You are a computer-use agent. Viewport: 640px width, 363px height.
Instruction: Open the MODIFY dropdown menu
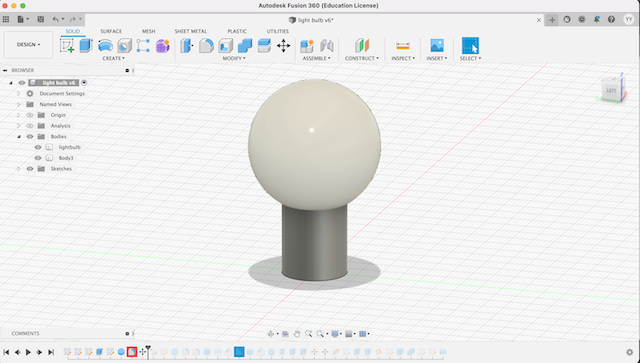click(x=234, y=58)
